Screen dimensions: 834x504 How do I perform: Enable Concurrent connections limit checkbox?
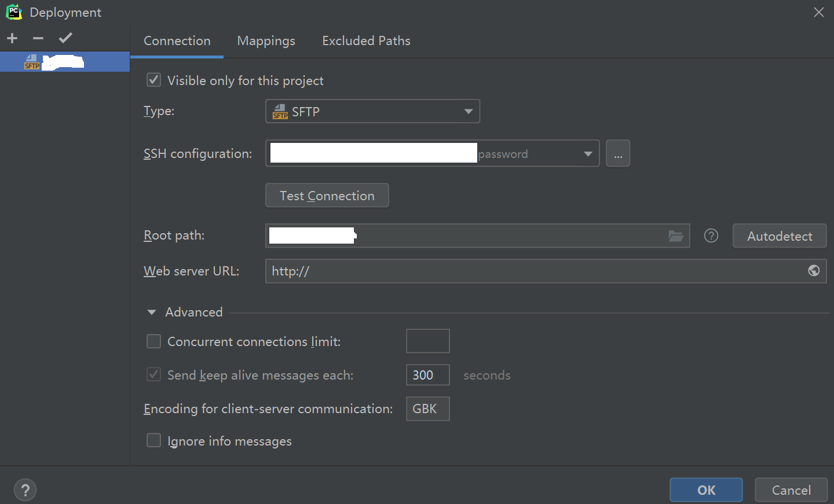coord(154,341)
